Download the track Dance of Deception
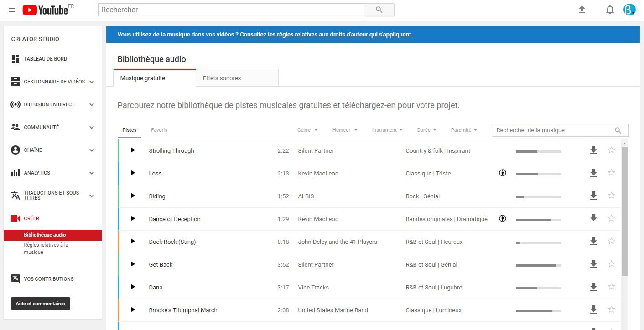Image resolution: width=644 pixels, height=330 pixels. (x=593, y=218)
